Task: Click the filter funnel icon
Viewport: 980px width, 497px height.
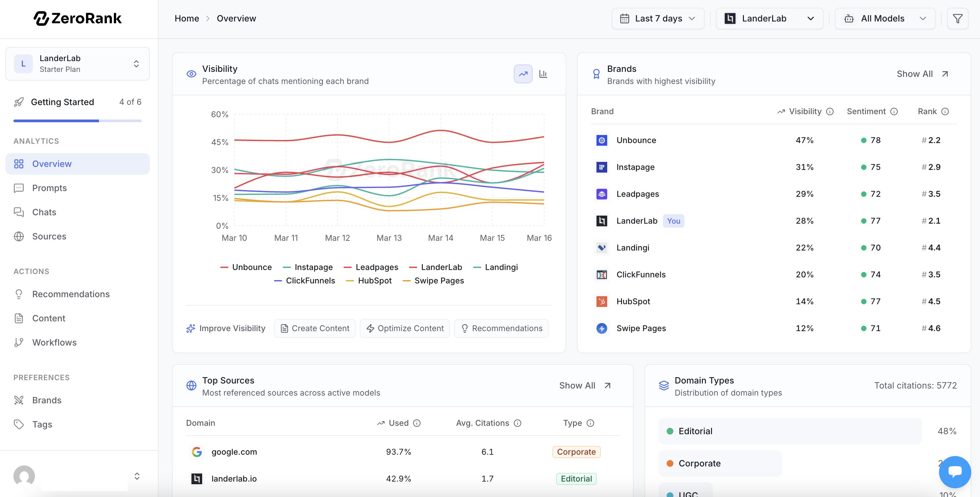Action: tap(957, 18)
